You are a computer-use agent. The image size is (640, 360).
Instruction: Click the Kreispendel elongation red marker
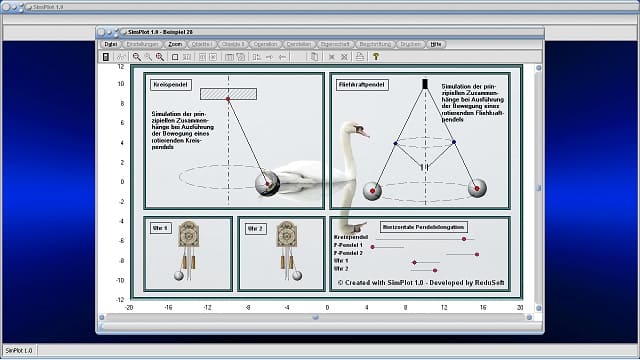tap(464, 239)
